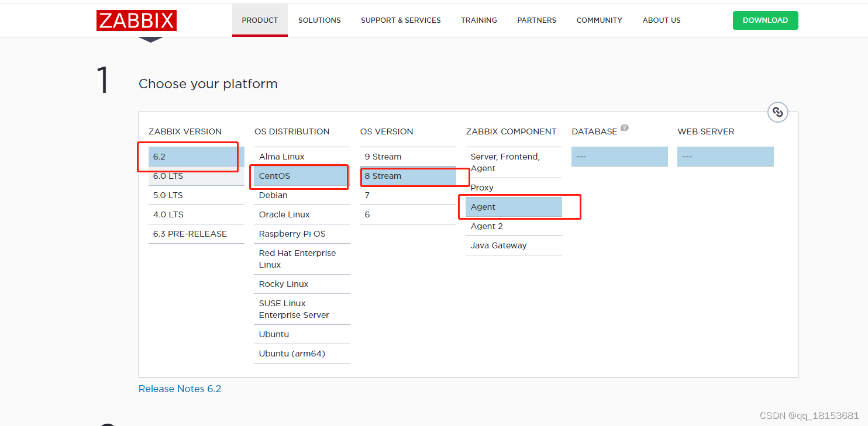This screenshot has width=868, height=426.
Task: Click the green Download button
Action: click(766, 20)
